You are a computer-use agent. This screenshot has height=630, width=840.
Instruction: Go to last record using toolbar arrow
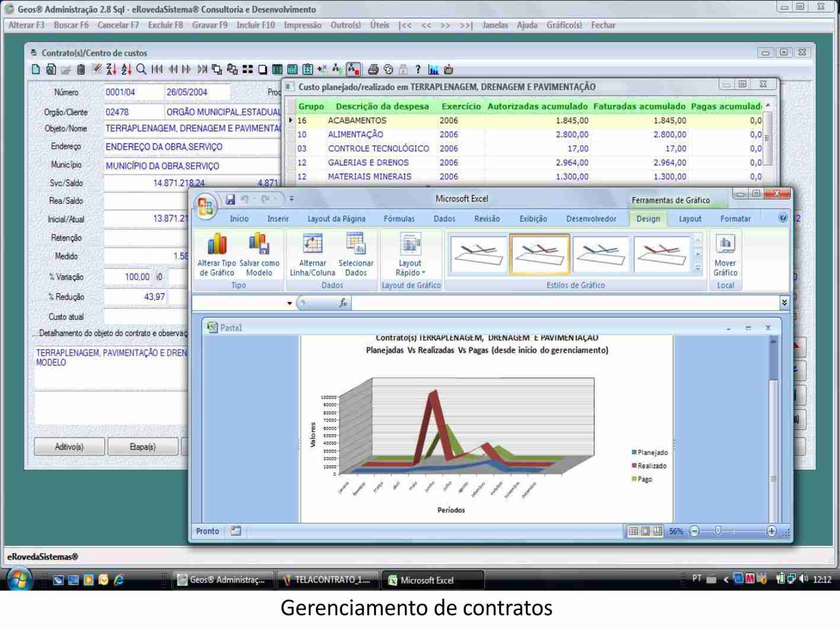(x=202, y=69)
